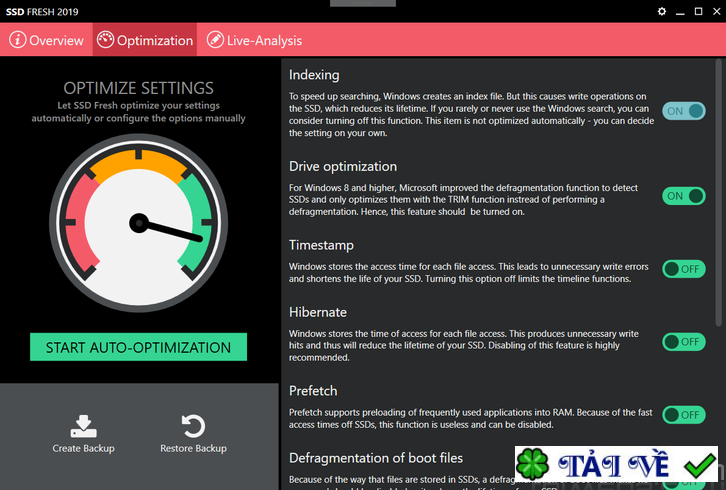Click the Prefetch heading
726x490 pixels.
click(313, 391)
